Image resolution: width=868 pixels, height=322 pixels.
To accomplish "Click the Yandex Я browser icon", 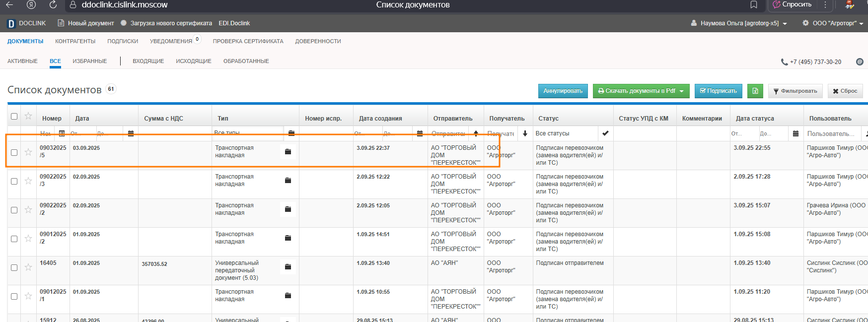I will pyautogui.click(x=31, y=5).
